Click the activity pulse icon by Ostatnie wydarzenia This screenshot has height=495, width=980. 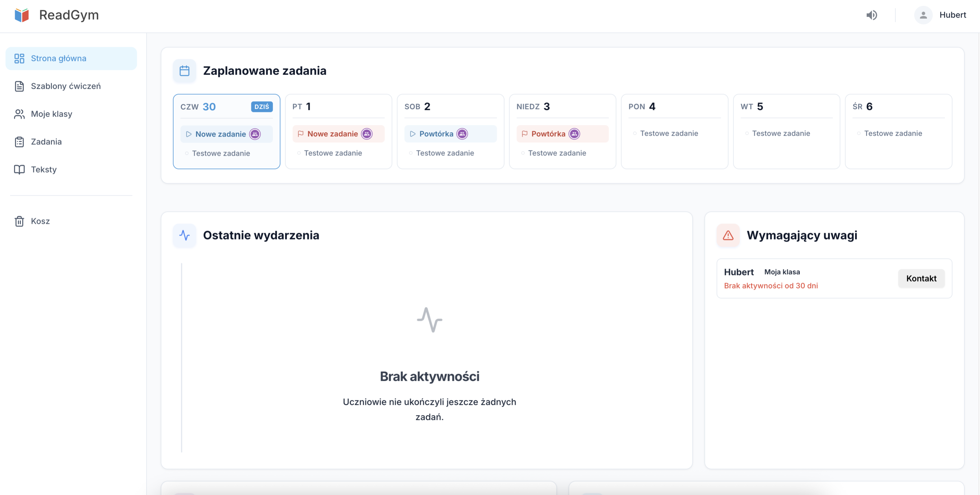(185, 235)
